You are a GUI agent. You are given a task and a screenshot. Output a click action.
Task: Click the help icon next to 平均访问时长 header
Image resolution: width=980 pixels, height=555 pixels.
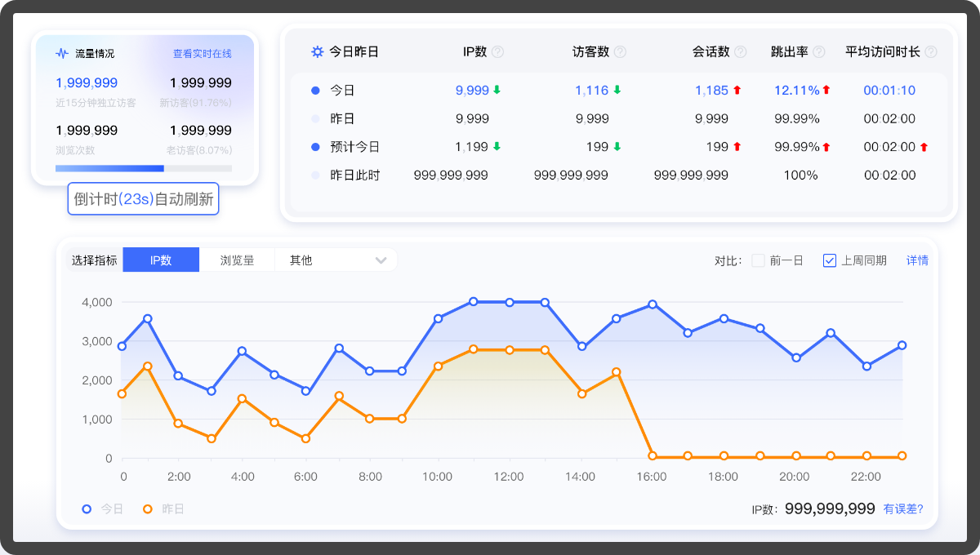(930, 52)
